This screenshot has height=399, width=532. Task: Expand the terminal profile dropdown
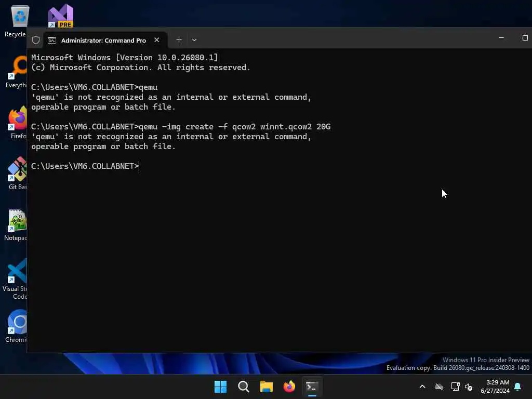(194, 39)
